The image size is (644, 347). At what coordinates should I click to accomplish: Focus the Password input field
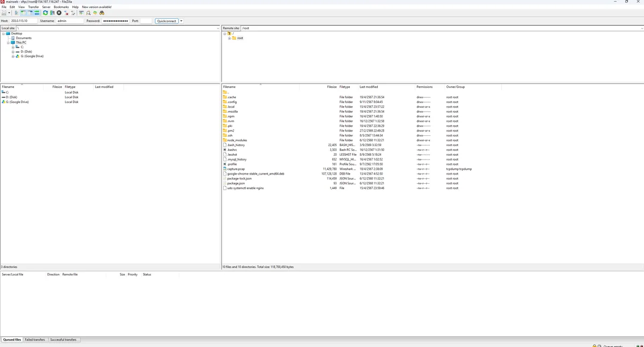(x=115, y=21)
